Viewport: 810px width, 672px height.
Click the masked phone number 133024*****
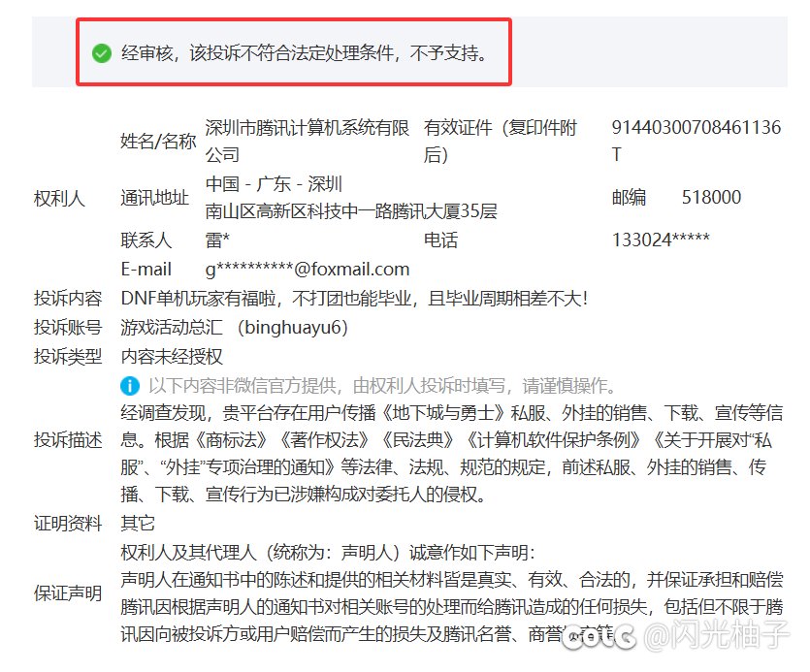661,240
